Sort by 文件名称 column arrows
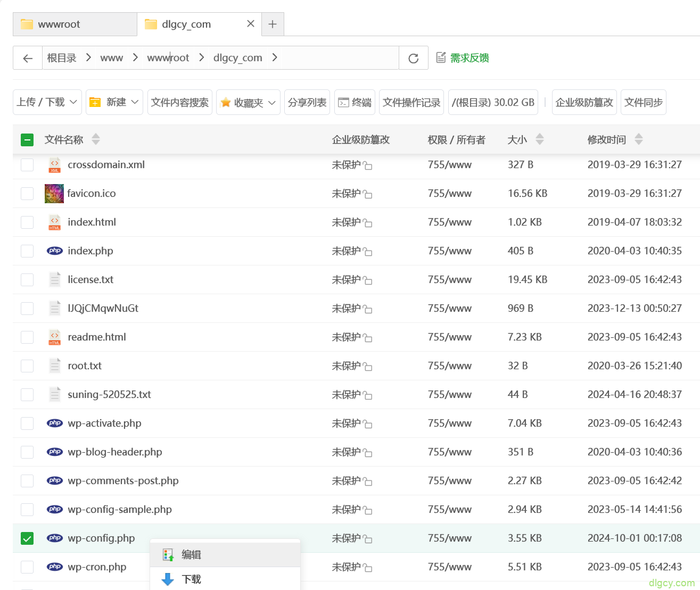 (x=96, y=139)
